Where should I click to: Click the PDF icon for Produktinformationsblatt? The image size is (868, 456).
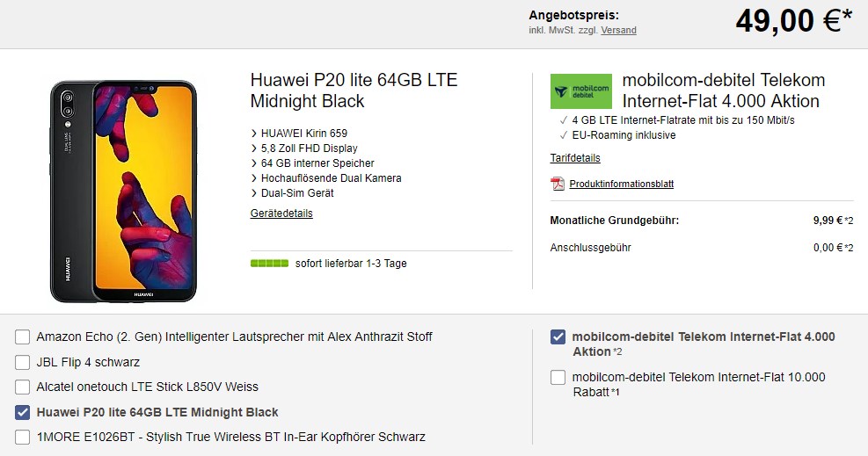click(557, 184)
